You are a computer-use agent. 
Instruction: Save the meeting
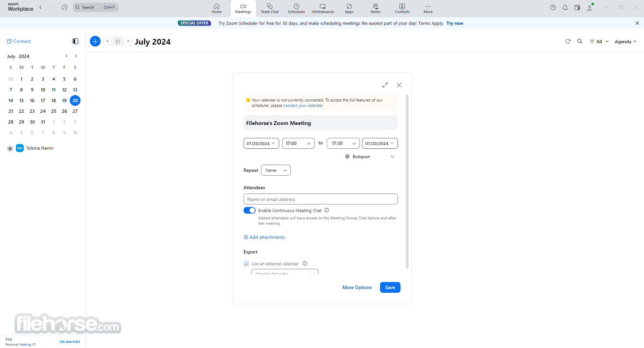coord(390,288)
